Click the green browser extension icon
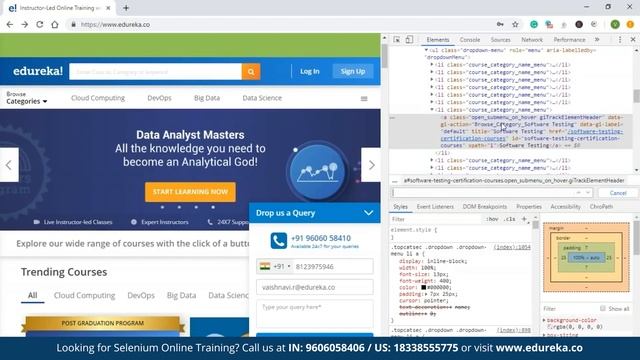640x360 pixels. click(533, 24)
